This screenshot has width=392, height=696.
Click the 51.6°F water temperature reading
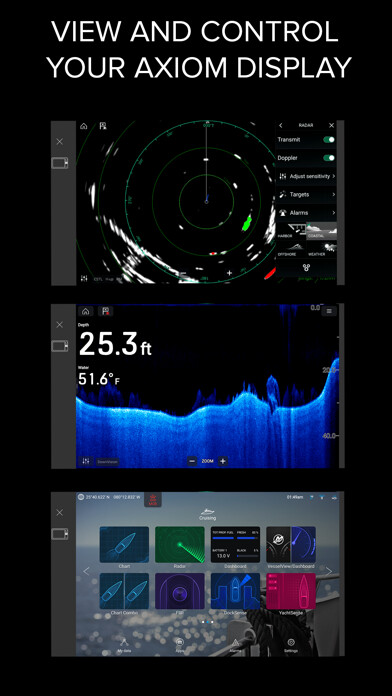click(99, 379)
